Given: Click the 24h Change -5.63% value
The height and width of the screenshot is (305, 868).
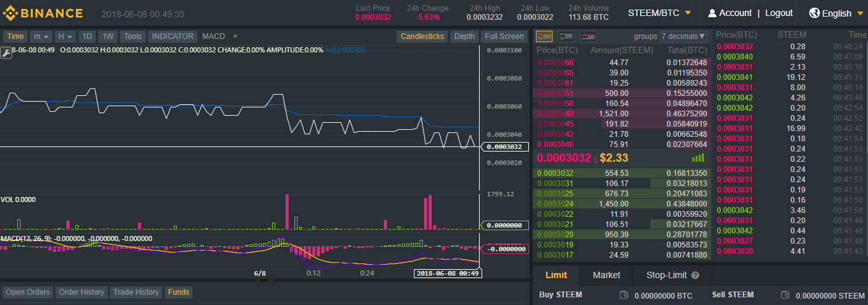Looking at the screenshot, I should coord(428,17).
